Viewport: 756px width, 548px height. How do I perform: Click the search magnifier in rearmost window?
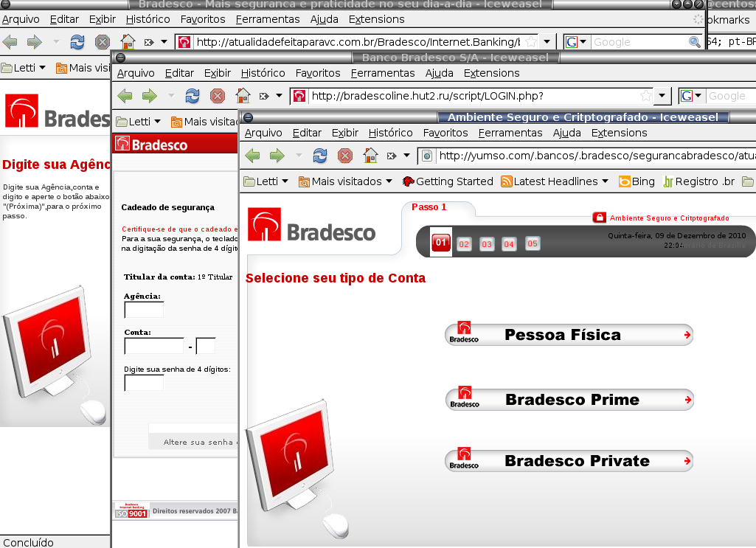click(x=694, y=42)
